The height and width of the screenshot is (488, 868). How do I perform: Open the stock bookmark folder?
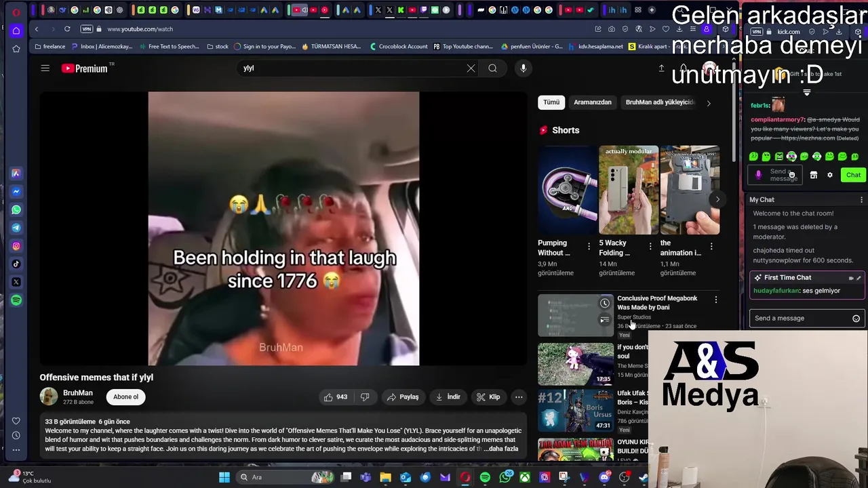tap(217, 47)
